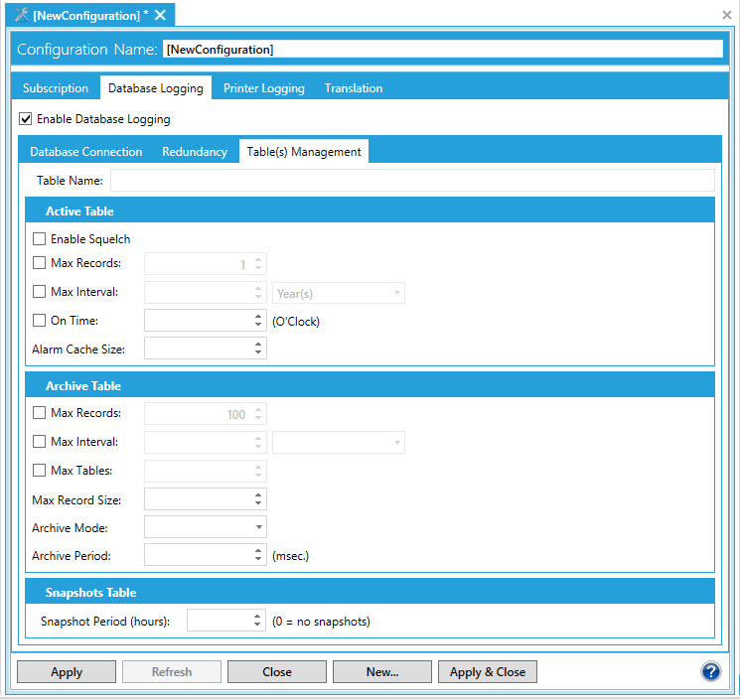The height and width of the screenshot is (700, 740).
Task: Tick the On Time checkbox
Action: click(x=40, y=321)
